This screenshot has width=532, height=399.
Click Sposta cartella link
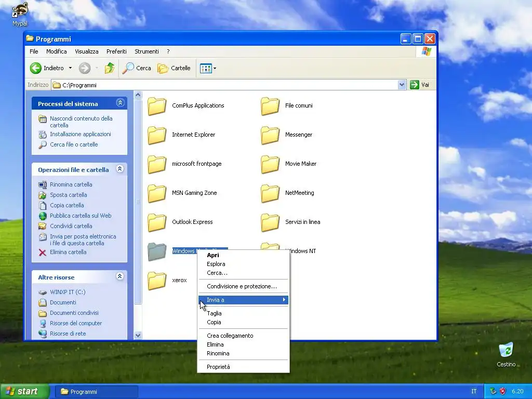[x=68, y=195]
